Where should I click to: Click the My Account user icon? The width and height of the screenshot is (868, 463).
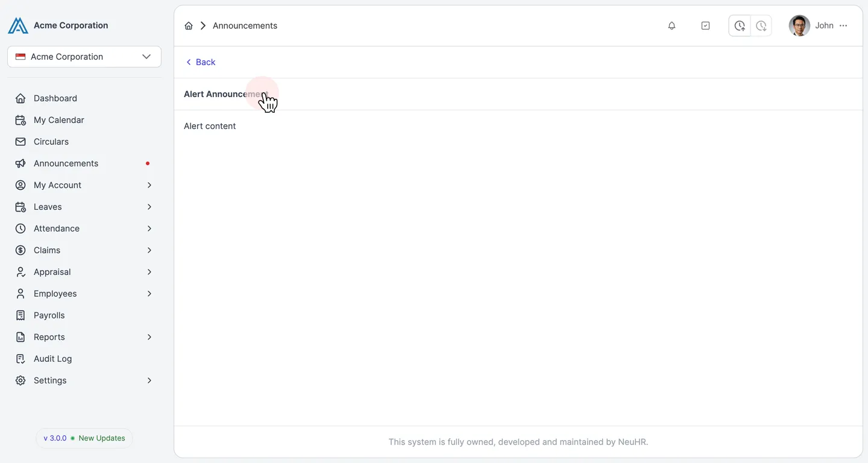click(x=20, y=185)
